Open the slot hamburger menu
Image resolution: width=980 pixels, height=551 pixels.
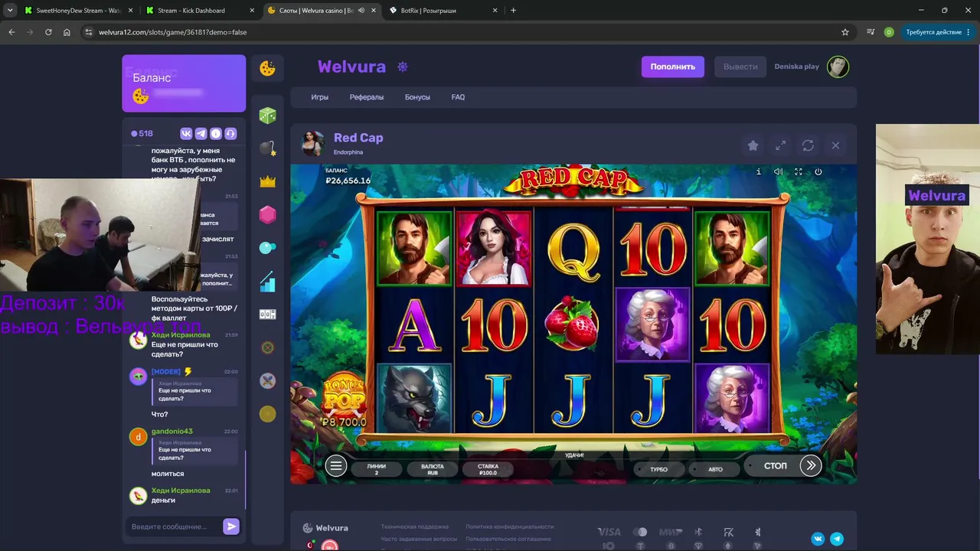tap(336, 465)
